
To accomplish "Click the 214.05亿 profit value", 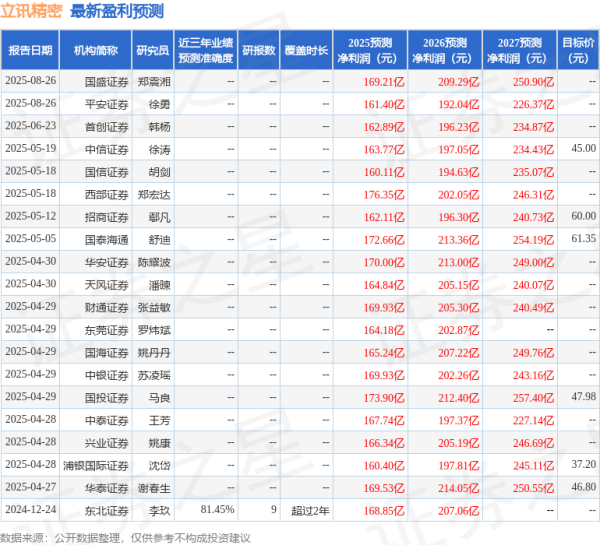I will [x=458, y=488].
